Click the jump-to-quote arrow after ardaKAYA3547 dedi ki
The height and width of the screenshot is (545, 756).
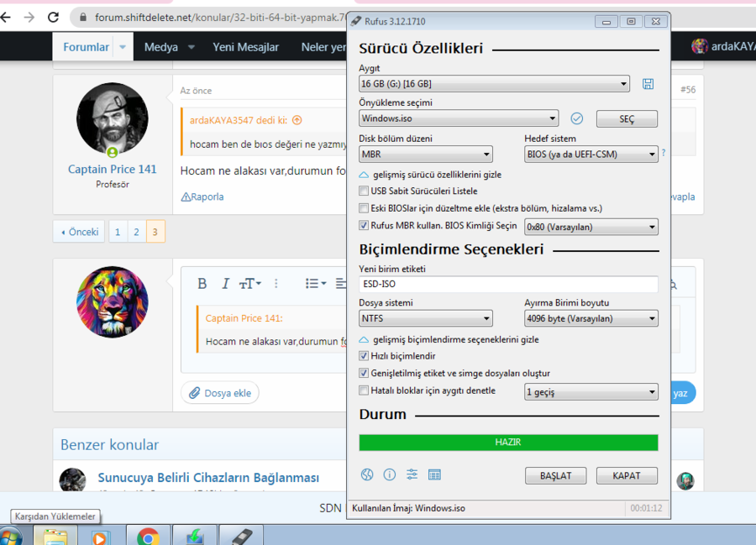pos(297,120)
